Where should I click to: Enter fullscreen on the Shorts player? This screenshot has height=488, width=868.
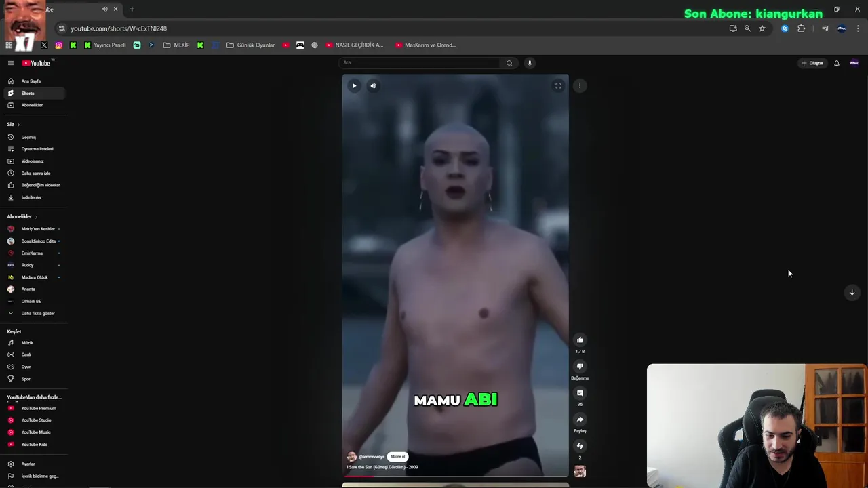(558, 85)
